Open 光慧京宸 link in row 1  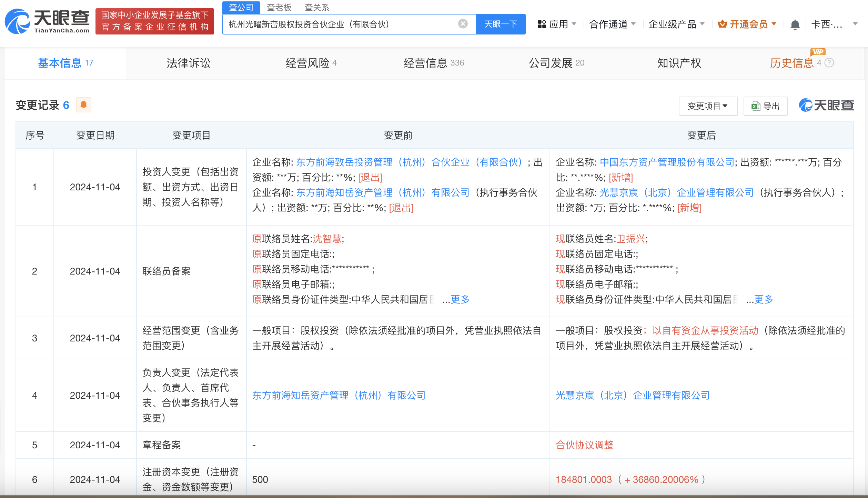(x=676, y=192)
